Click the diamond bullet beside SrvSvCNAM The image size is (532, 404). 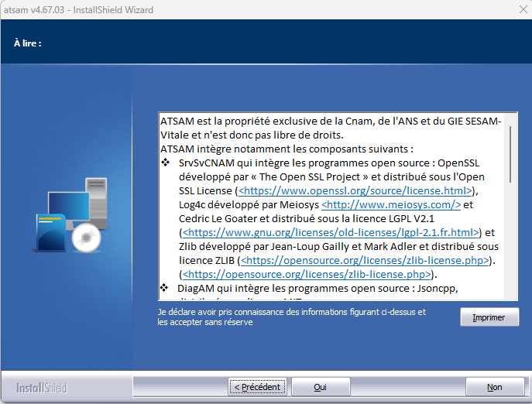(x=165, y=163)
